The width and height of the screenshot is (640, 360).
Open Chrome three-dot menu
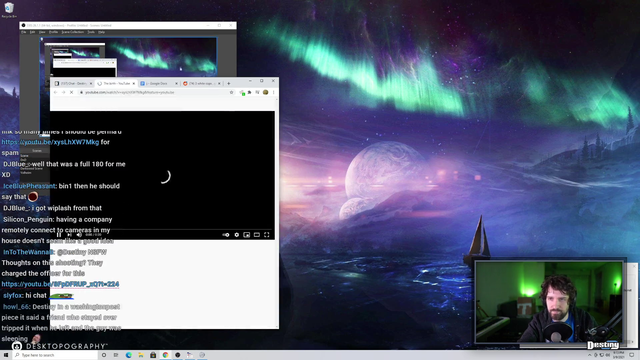point(273,92)
